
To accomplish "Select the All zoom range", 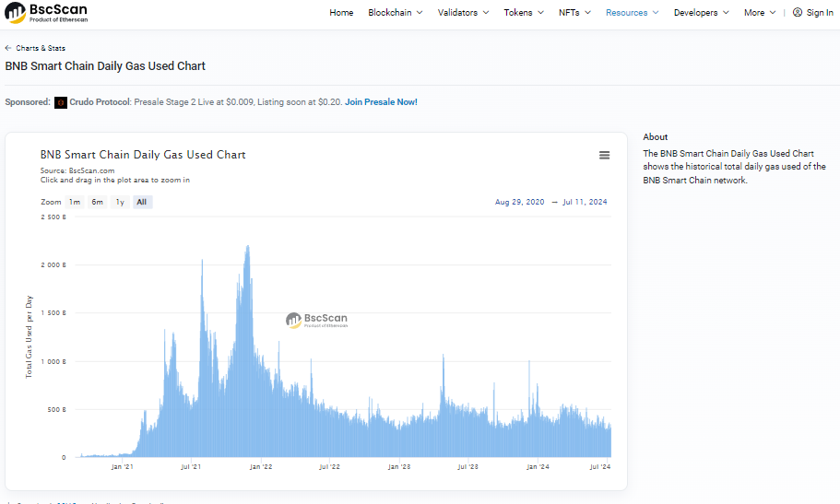I will [x=142, y=202].
